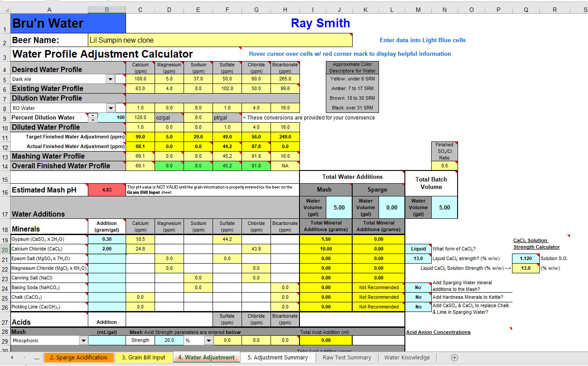The image size is (588, 366).
Task: Select the Target Finished Sodium value 29.0
Action: coord(198,137)
